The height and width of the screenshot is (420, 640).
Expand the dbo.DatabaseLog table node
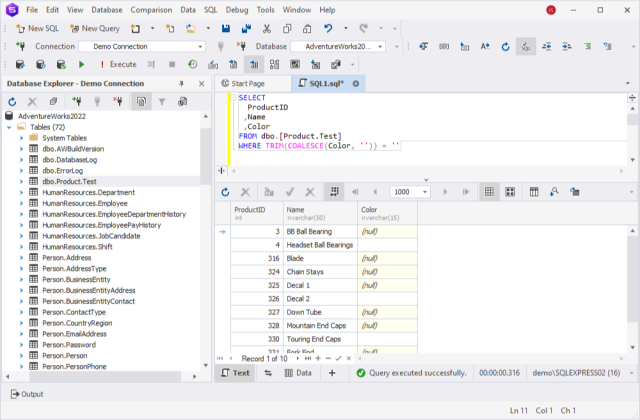(21, 159)
